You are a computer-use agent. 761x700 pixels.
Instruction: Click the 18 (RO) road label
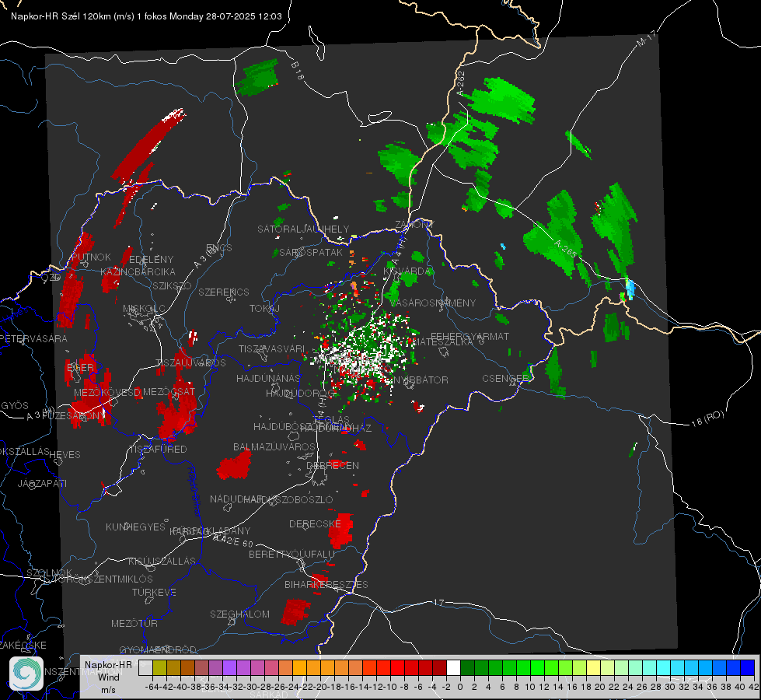(707, 418)
